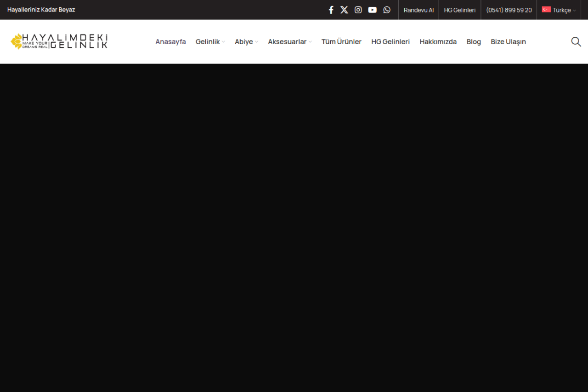Image resolution: width=588 pixels, height=392 pixels.
Task: Open Tüm Ürünler menu item
Action: pyautogui.click(x=341, y=42)
